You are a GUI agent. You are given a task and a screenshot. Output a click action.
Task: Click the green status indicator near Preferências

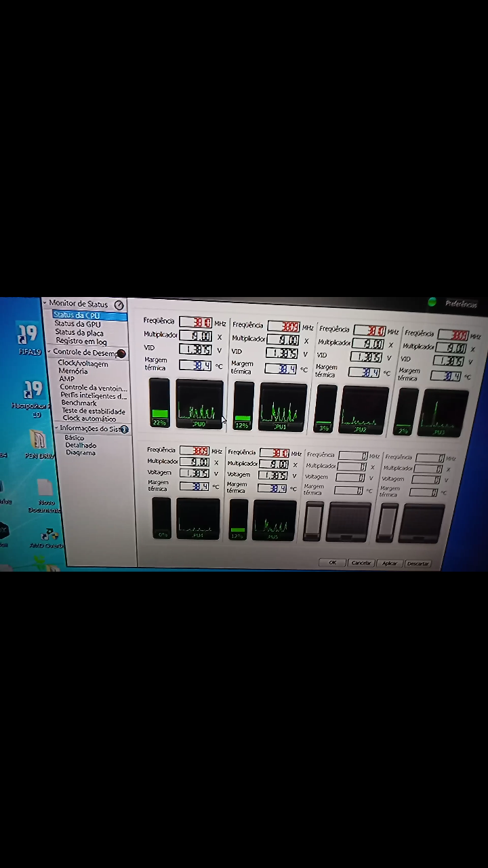point(432,302)
